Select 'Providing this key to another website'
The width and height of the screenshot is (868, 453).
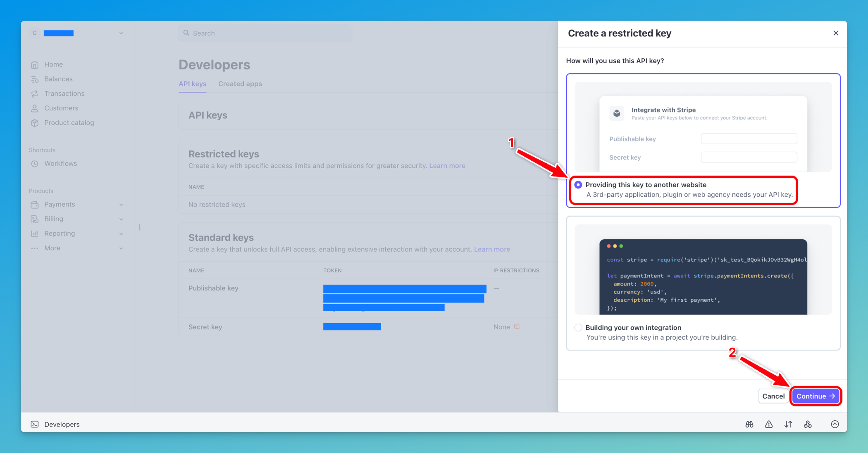tap(578, 185)
